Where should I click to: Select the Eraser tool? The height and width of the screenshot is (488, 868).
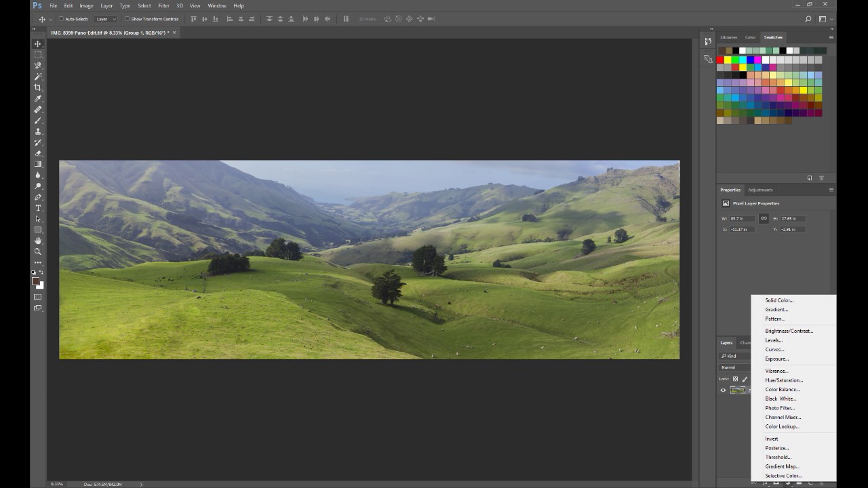(38, 153)
